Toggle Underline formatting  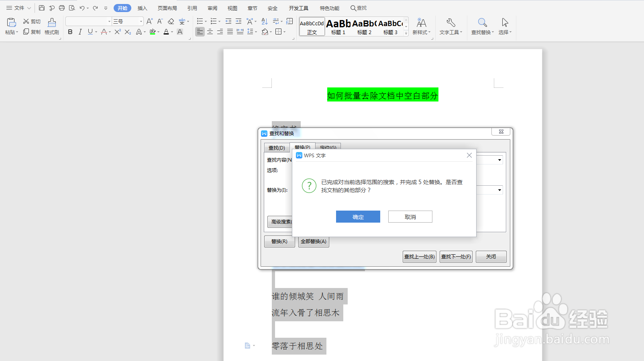90,32
